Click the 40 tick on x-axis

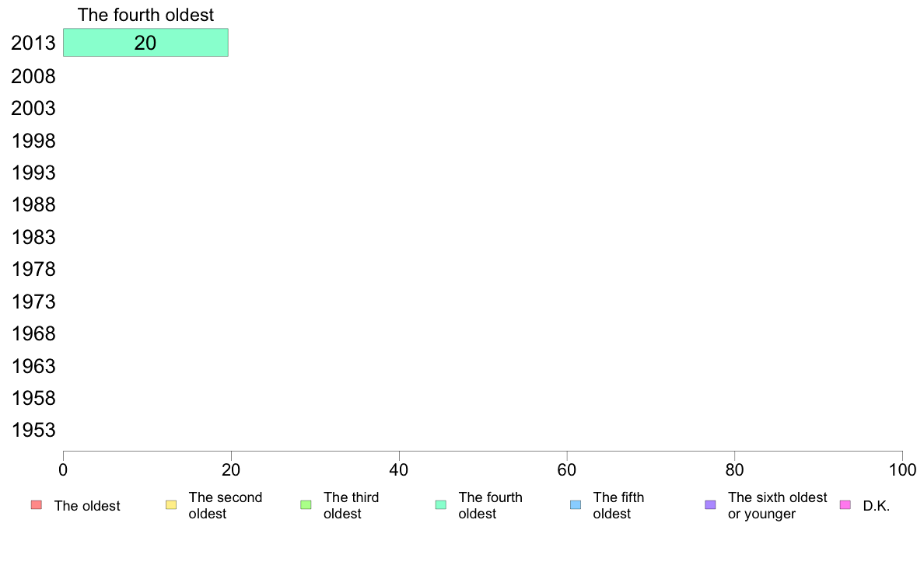point(399,469)
